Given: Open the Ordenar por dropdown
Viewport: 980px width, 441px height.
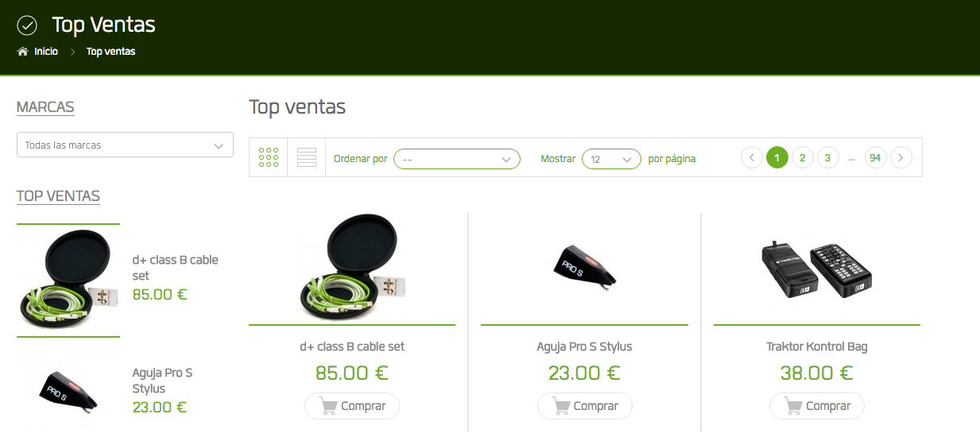Looking at the screenshot, I should coord(457,159).
